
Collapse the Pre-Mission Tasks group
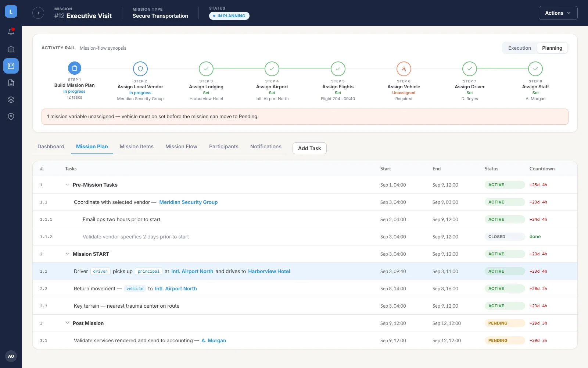tap(67, 185)
